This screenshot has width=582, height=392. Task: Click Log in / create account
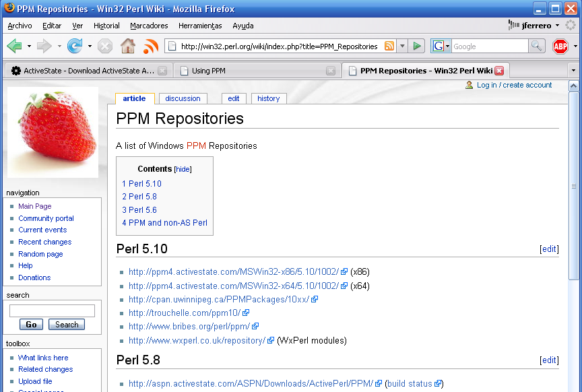(514, 85)
